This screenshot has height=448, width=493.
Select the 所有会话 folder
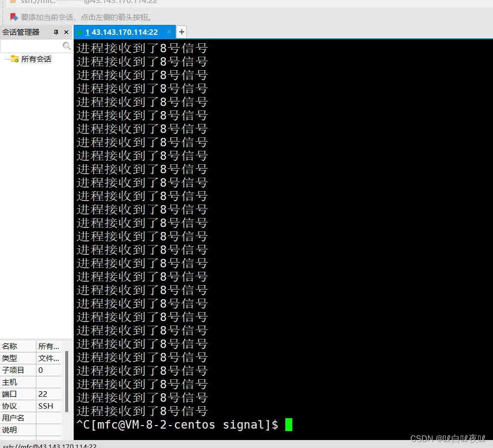[x=36, y=59]
